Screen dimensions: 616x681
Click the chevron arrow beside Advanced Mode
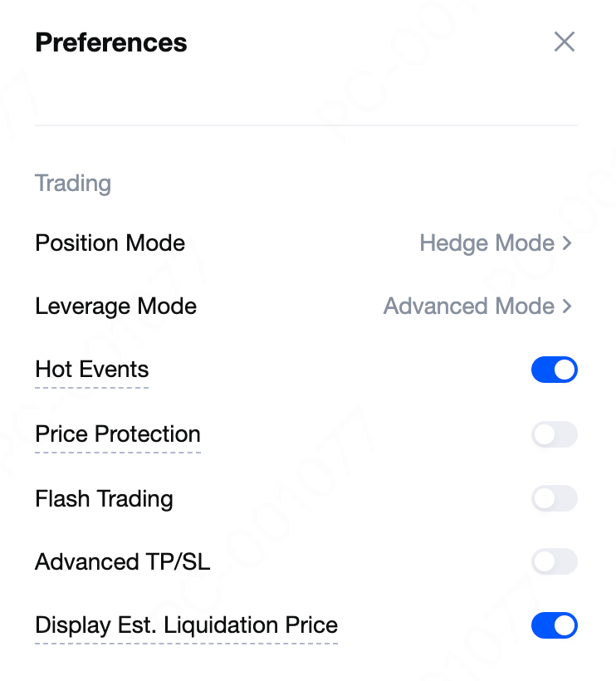pos(568,306)
